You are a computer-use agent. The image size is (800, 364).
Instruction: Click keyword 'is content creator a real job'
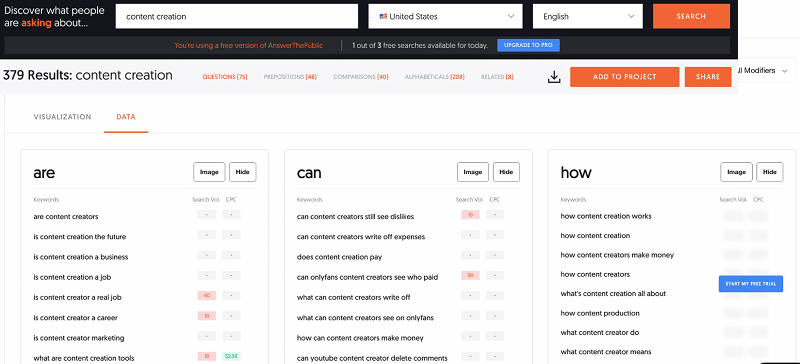(78, 297)
